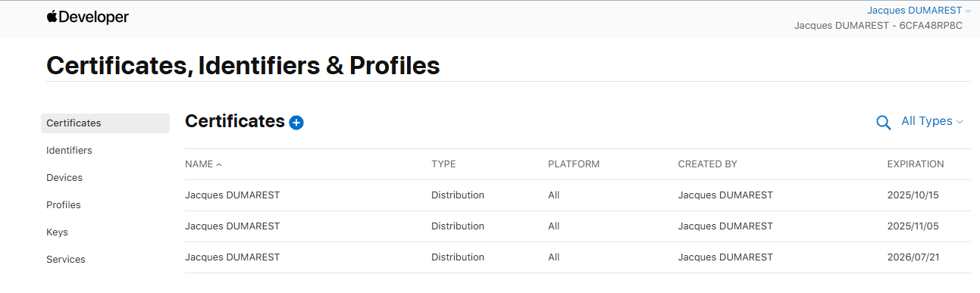Click Created By name in 2026/07/21 row
This screenshot has height=293, width=980.
pos(725,257)
